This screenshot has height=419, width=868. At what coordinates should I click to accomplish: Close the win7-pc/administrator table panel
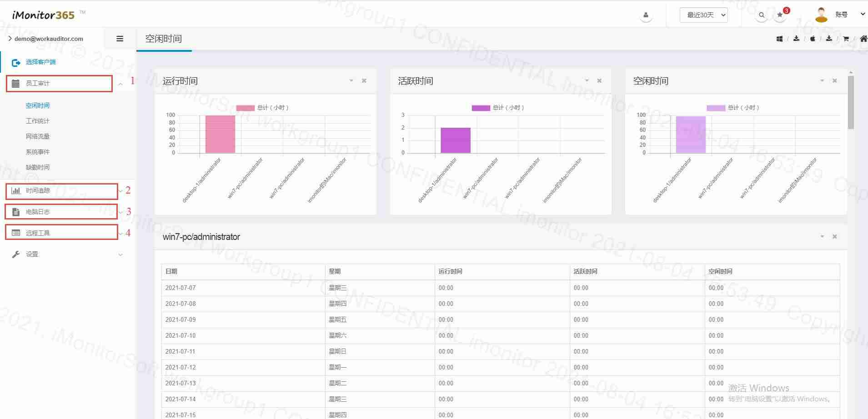835,237
